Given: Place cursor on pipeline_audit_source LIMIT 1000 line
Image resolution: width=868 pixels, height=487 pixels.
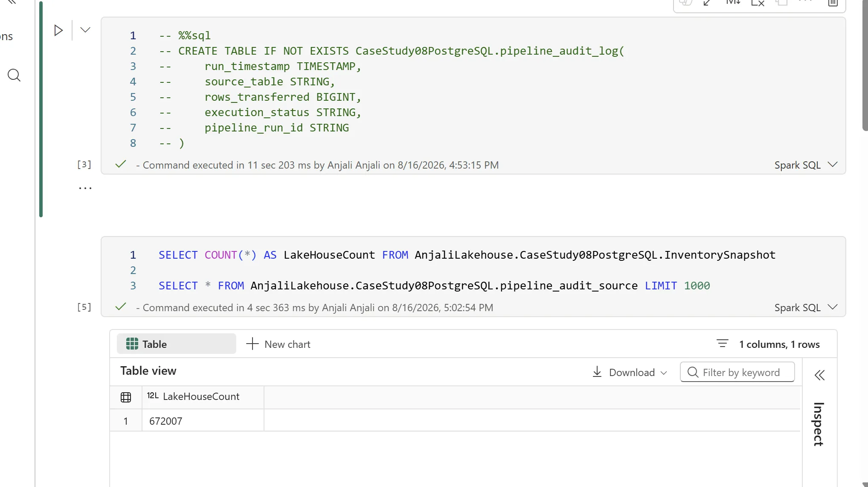Looking at the screenshot, I should [x=434, y=286].
